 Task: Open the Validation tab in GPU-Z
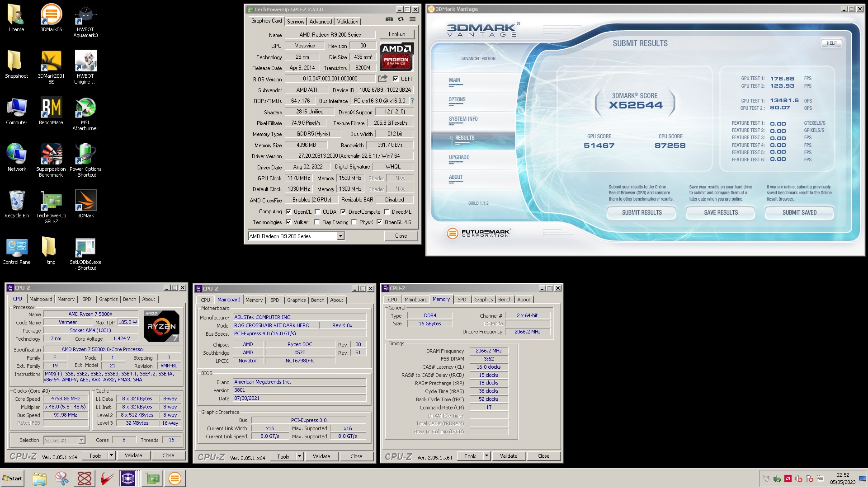click(x=347, y=21)
